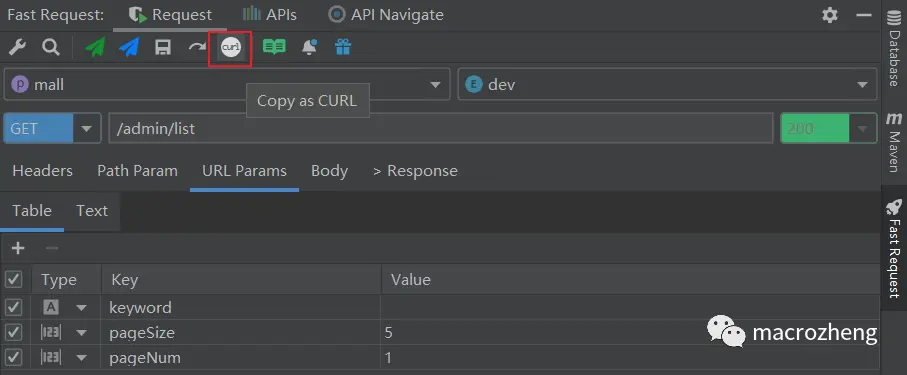Change pageNum row type dropdown
Image resolution: width=907 pixels, height=375 pixels.
(x=81, y=358)
